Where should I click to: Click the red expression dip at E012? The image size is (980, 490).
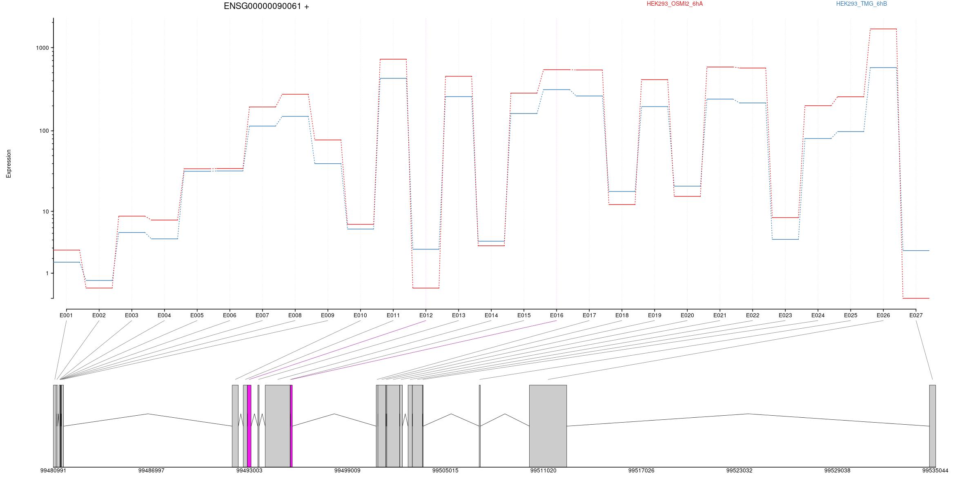pyautogui.click(x=426, y=288)
